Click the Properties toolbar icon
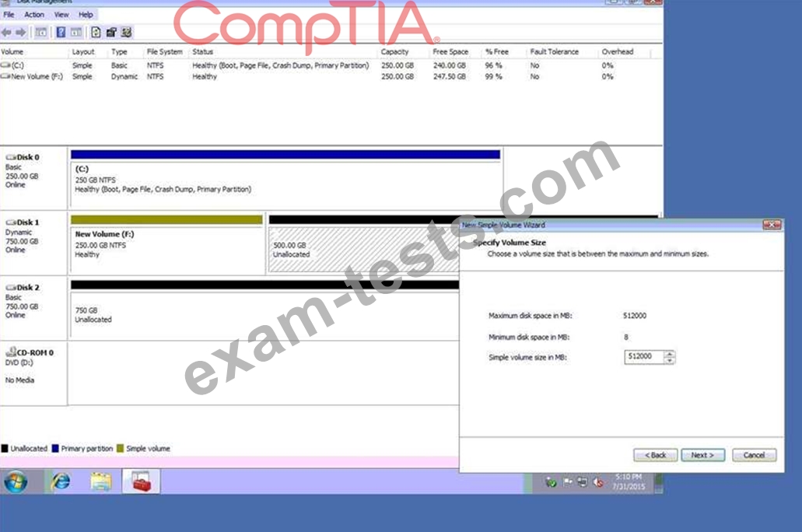This screenshot has height=532, width=802. tap(111, 33)
